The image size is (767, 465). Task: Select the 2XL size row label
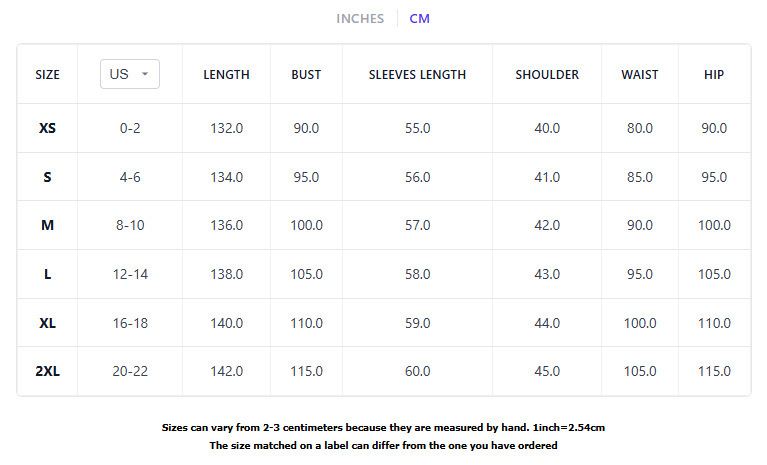click(47, 371)
